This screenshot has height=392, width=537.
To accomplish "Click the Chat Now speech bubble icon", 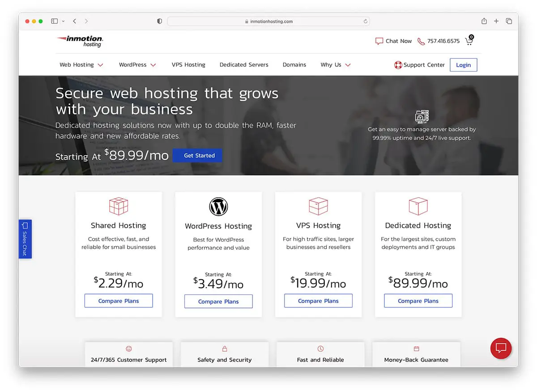I will click(379, 41).
